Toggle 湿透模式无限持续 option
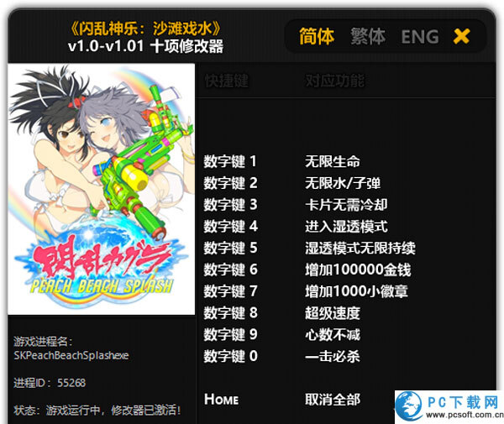The image size is (504, 424). pos(360,248)
